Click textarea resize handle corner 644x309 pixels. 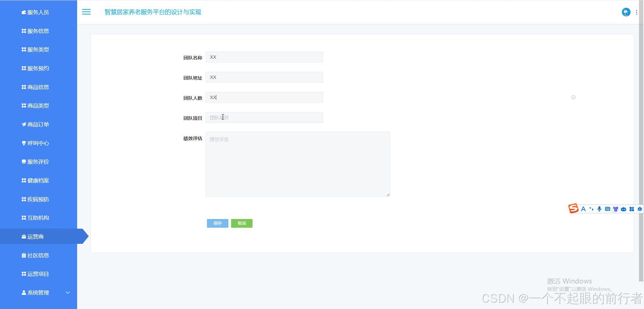pyautogui.click(x=388, y=195)
